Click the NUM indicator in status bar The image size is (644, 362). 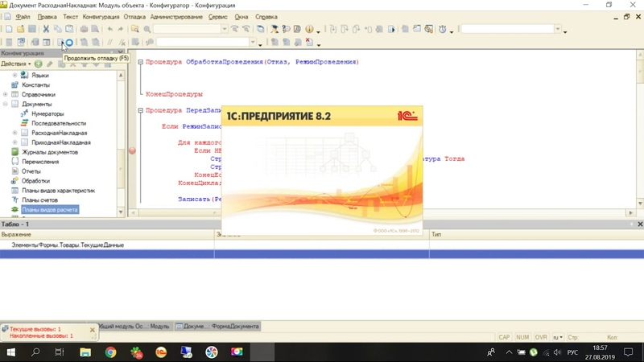pyautogui.click(x=522, y=337)
